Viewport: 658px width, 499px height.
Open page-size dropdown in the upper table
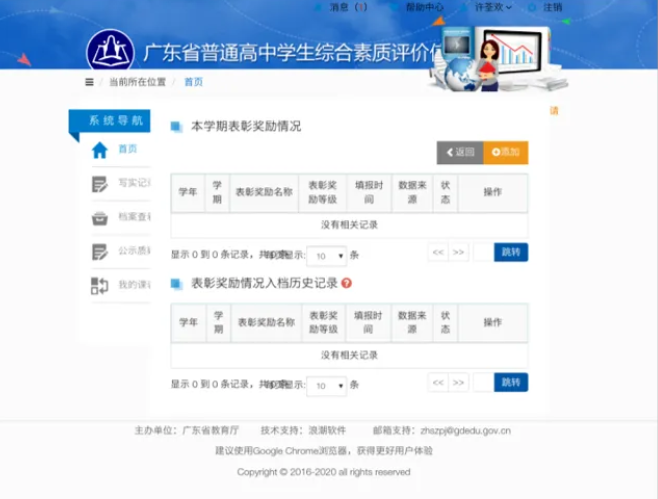click(x=326, y=255)
